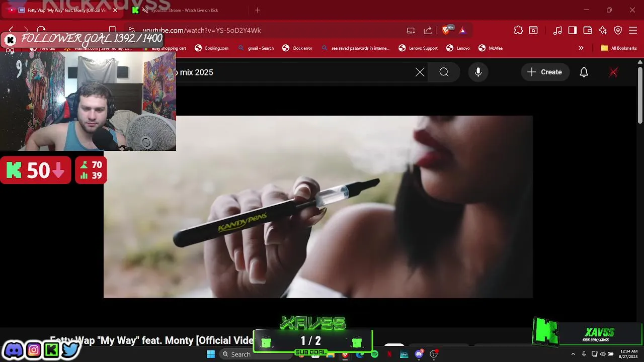Unmute the Kick tab via speaker icon

point(145,10)
